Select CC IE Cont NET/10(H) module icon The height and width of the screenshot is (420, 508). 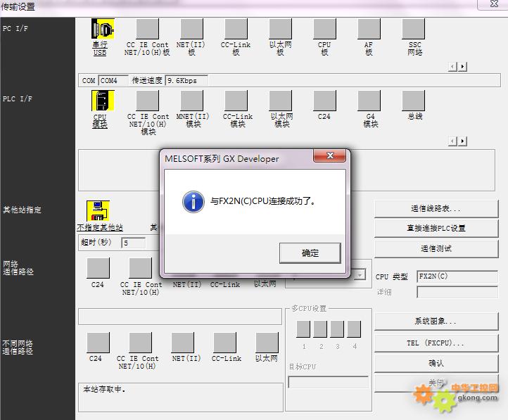[x=148, y=101]
